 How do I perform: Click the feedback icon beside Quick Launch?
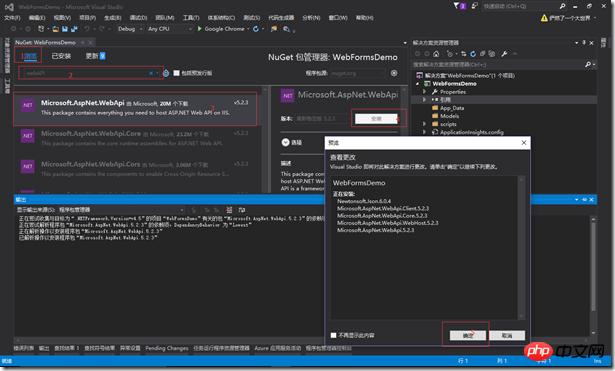tap(474, 6)
